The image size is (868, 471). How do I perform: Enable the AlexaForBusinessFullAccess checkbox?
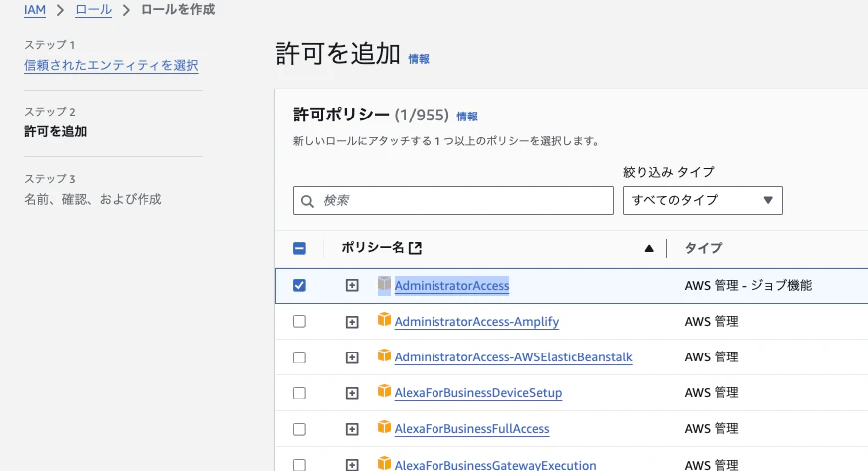(x=299, y=429)
